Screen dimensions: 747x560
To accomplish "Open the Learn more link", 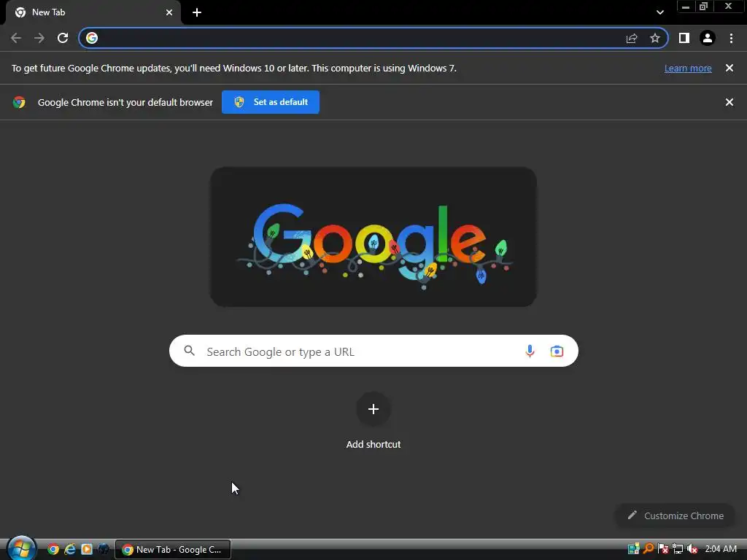I will pyautogui.click(x=688, y=68).
